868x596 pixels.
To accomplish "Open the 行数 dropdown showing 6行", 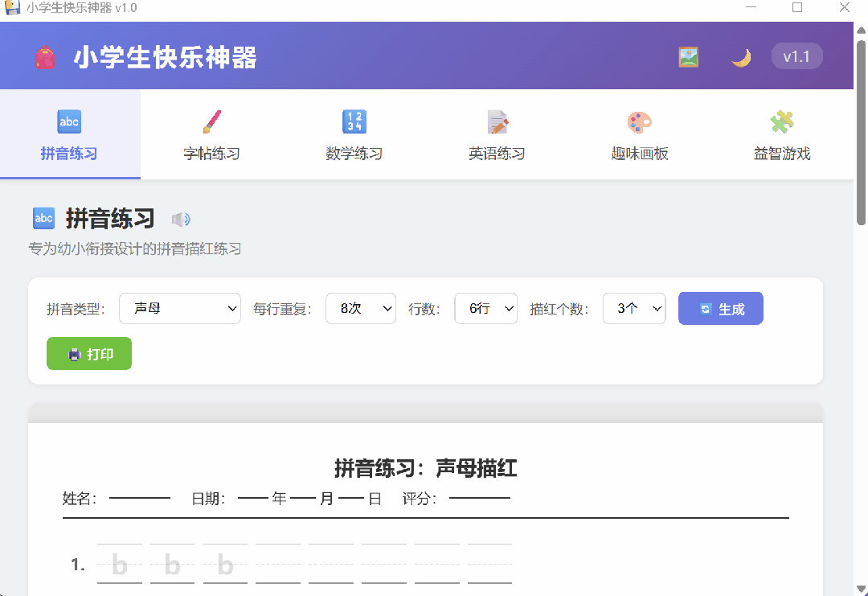I will (x=485, y=309).
